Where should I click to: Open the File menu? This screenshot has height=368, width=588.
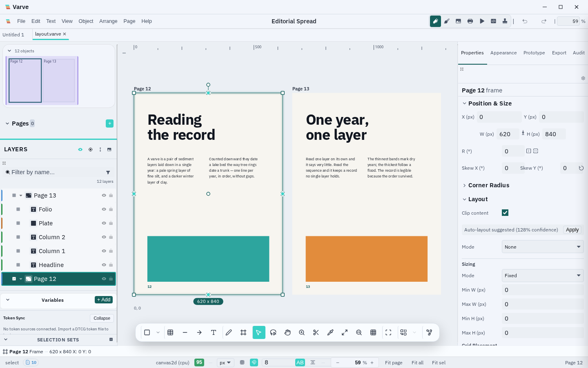click(21, 21)
